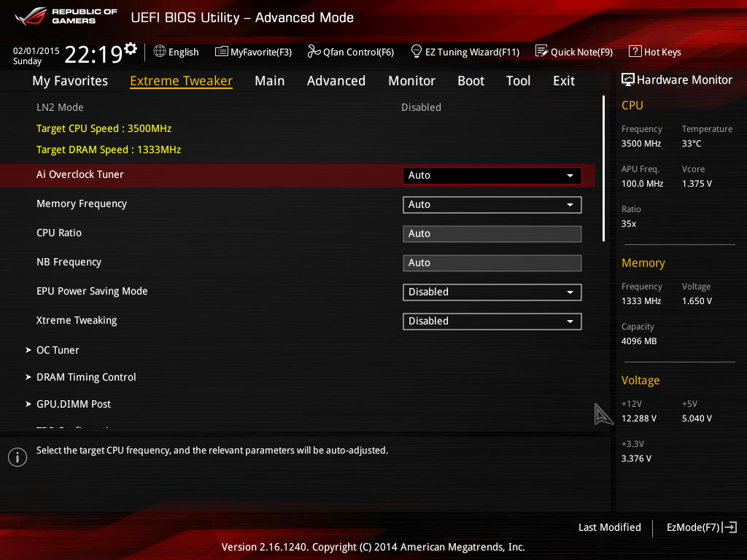Click the CPU Ratio label

[x=59, y=233]
